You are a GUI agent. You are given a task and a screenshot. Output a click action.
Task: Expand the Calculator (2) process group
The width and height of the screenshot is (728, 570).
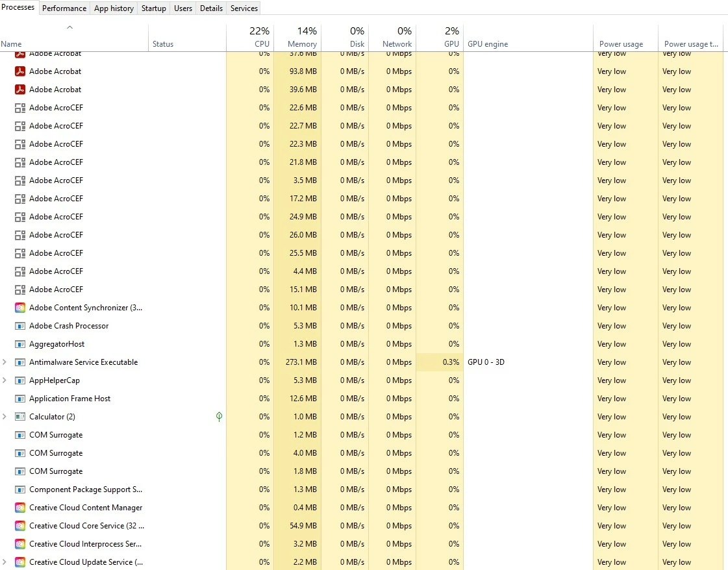[x=5, y=416]
